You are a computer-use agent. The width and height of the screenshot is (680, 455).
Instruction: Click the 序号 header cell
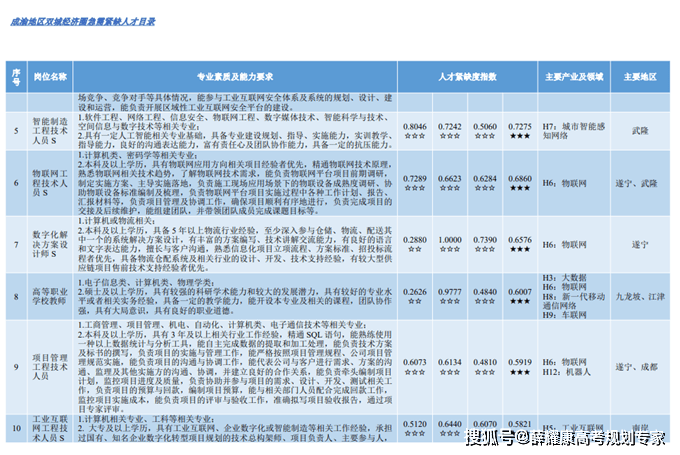pos(15,76)
